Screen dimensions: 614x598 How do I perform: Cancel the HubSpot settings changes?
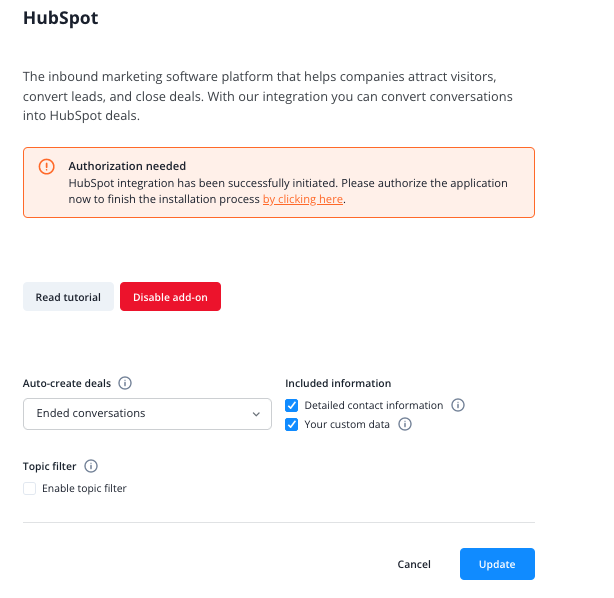click(414, 564)
